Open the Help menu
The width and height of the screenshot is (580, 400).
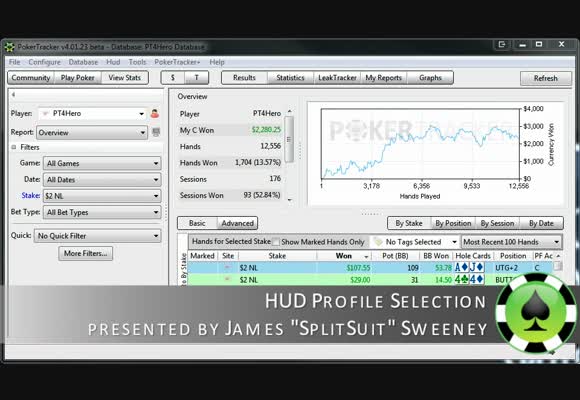[217, 62]
